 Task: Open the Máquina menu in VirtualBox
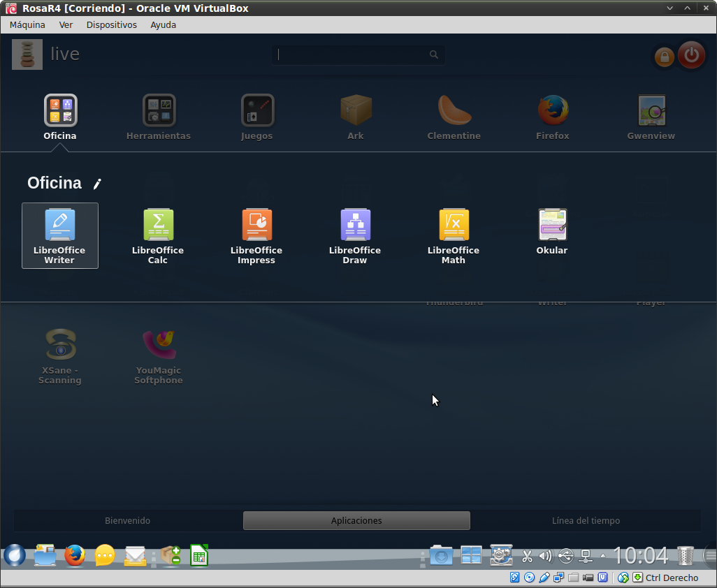(x=27, y=24)
